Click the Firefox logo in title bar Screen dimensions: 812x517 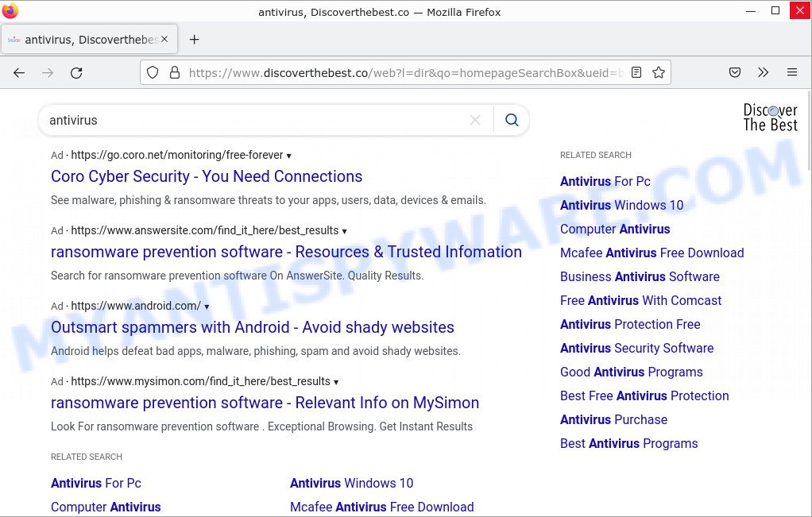(10, 10)
